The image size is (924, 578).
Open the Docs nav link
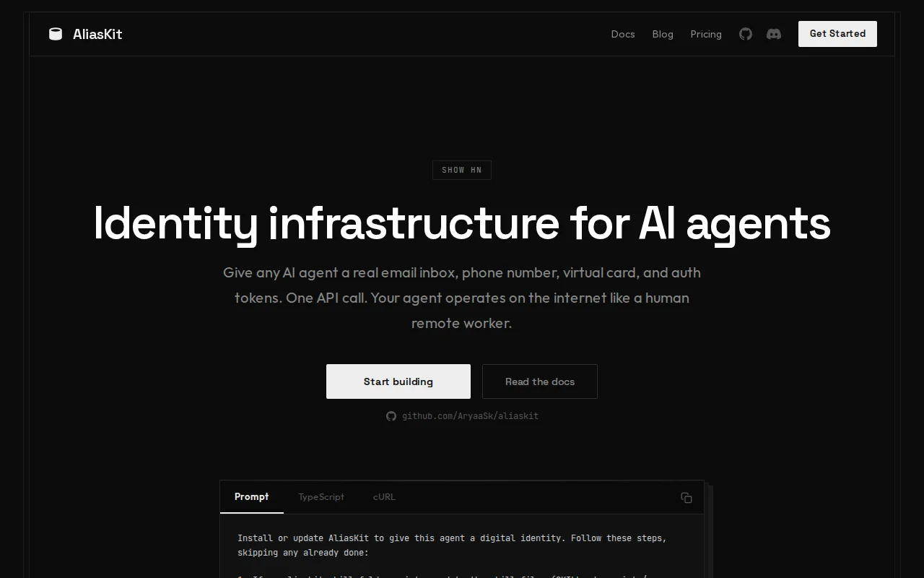pos(623,34)
